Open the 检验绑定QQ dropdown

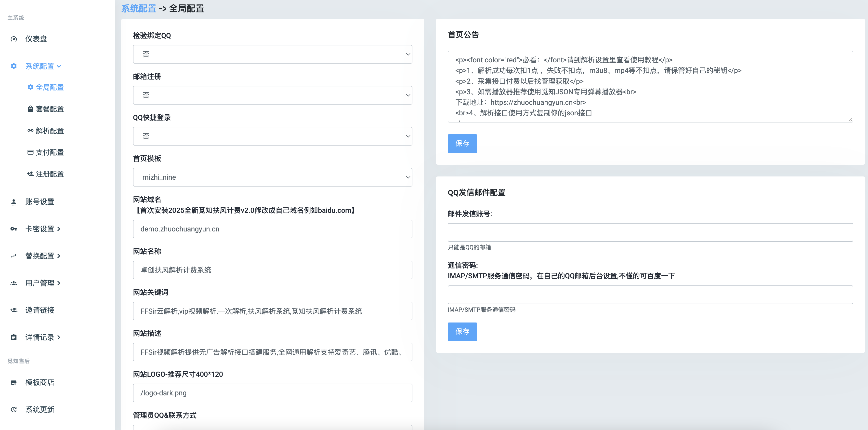tap(272, 54)
